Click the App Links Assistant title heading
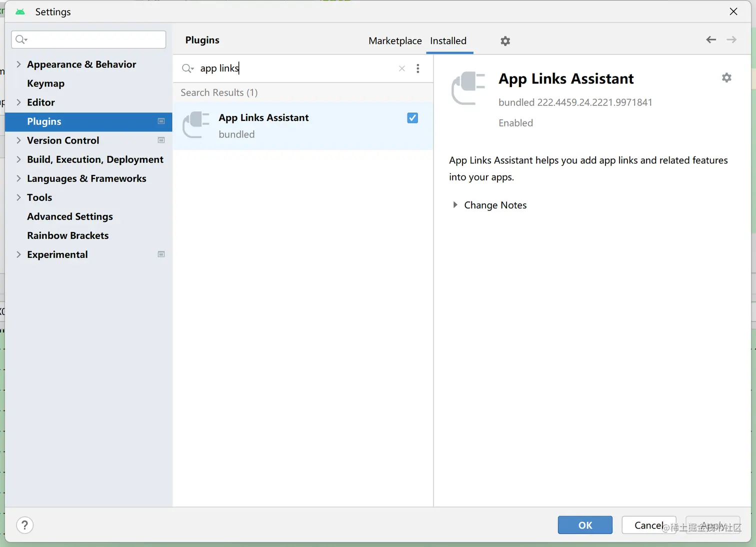Image resolution: width=756 pixels, height=547 pixels. tap(566, 79)
